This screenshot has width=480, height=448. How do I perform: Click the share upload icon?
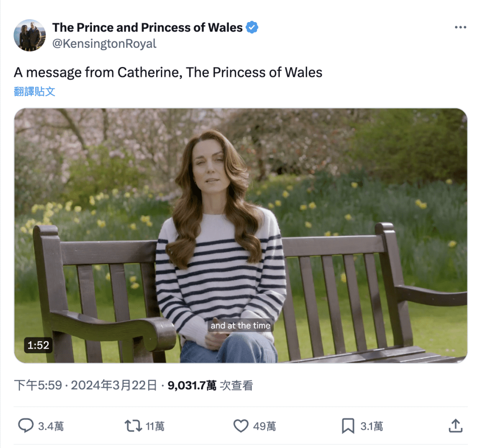point(455,426)
